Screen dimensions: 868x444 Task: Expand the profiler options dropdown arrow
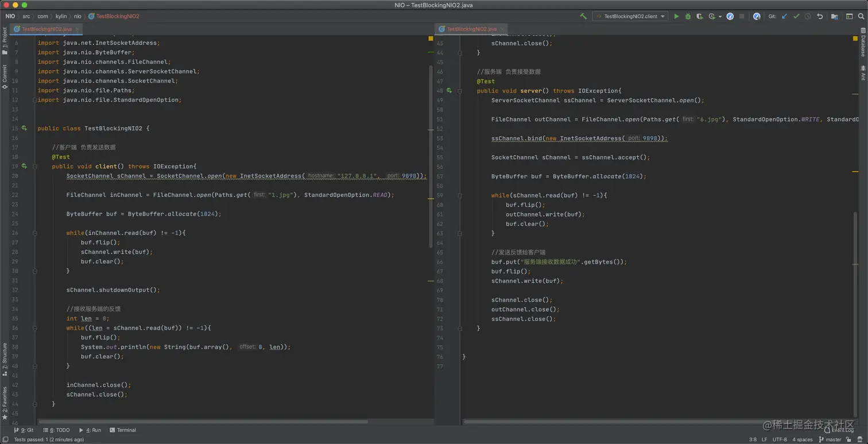pos(720,17)
